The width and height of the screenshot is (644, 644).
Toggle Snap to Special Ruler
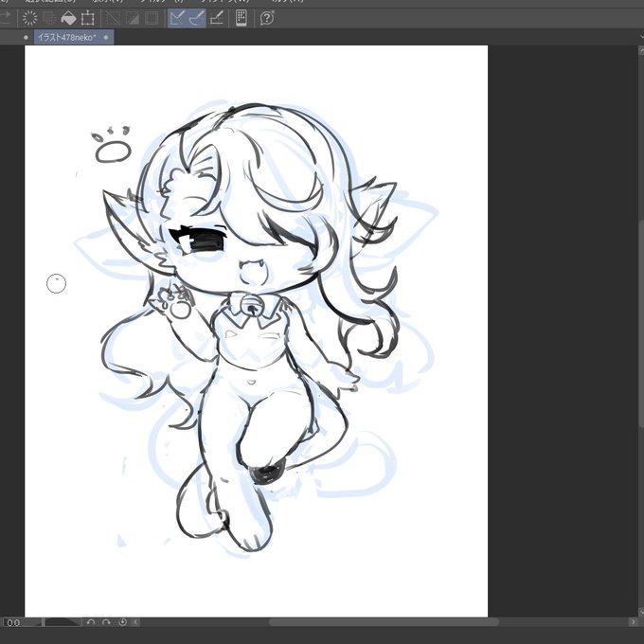197,18
